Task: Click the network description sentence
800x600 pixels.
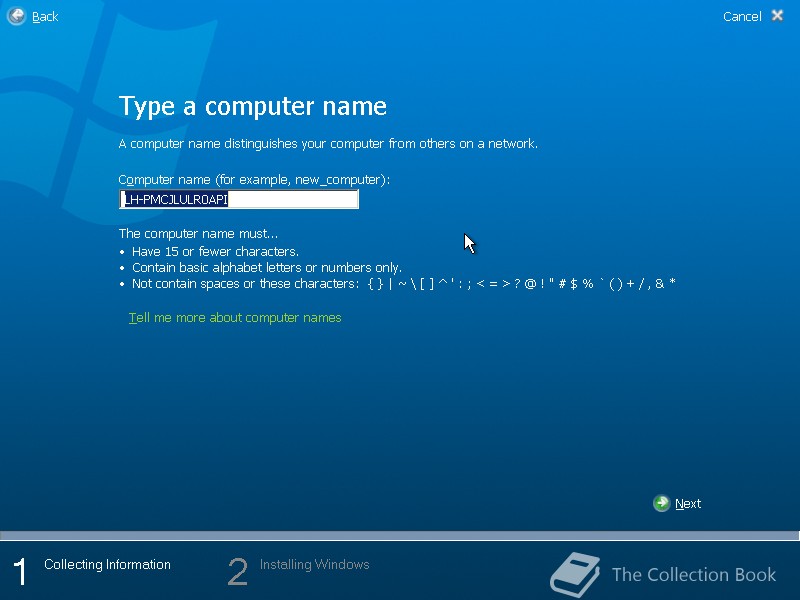Action: [x=328, y=144]
